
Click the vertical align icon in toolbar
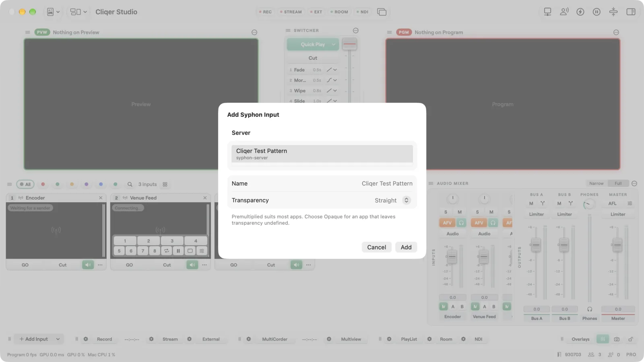(613, 12)
